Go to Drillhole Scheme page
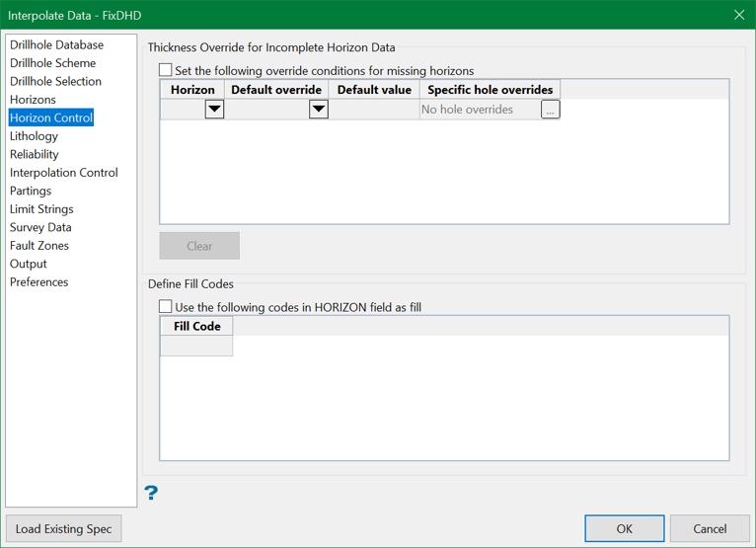This screenshot has height=548, width=756. point(52,63)
